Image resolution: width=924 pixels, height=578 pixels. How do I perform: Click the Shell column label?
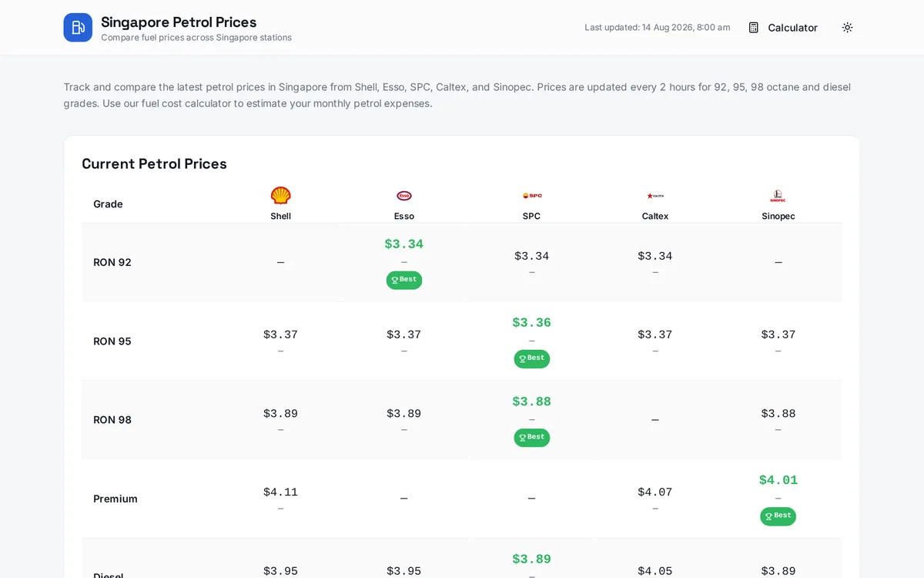pyautogui.click(x=281, y=217)
